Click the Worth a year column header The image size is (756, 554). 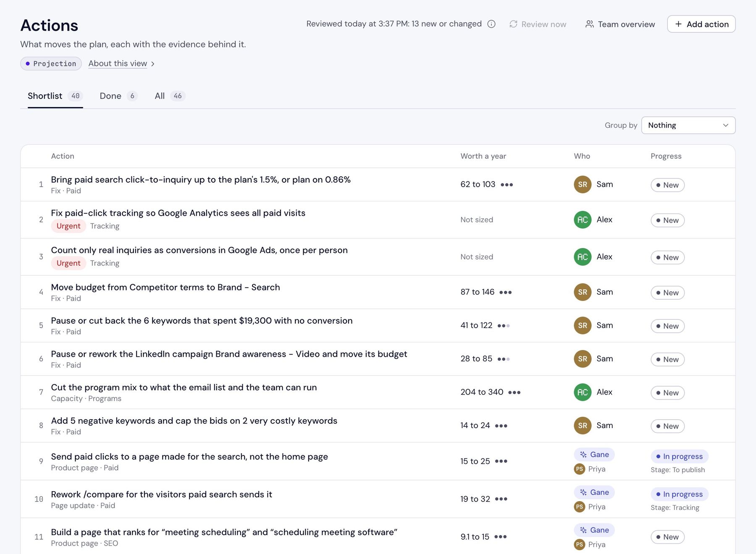pyautogui.click(x=483, y=156)
